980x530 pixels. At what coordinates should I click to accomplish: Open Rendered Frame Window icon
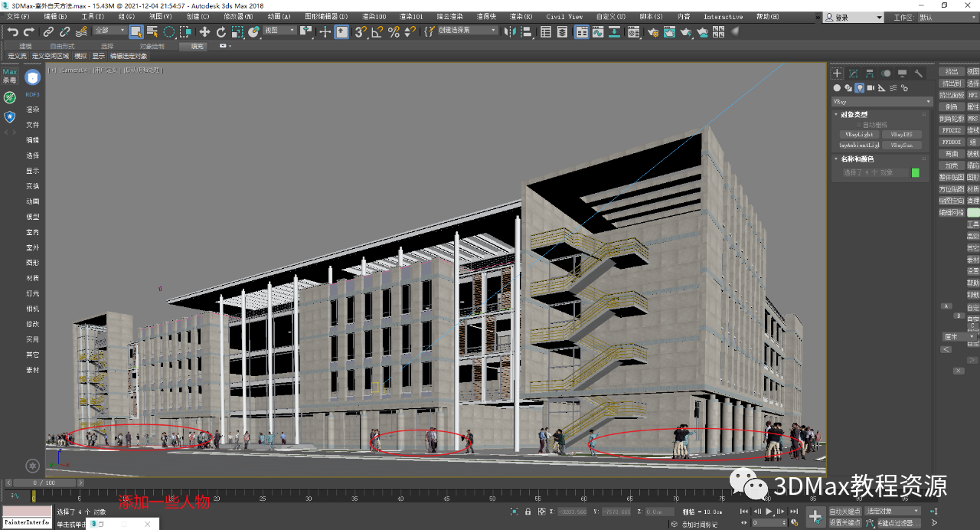(670, 31)
